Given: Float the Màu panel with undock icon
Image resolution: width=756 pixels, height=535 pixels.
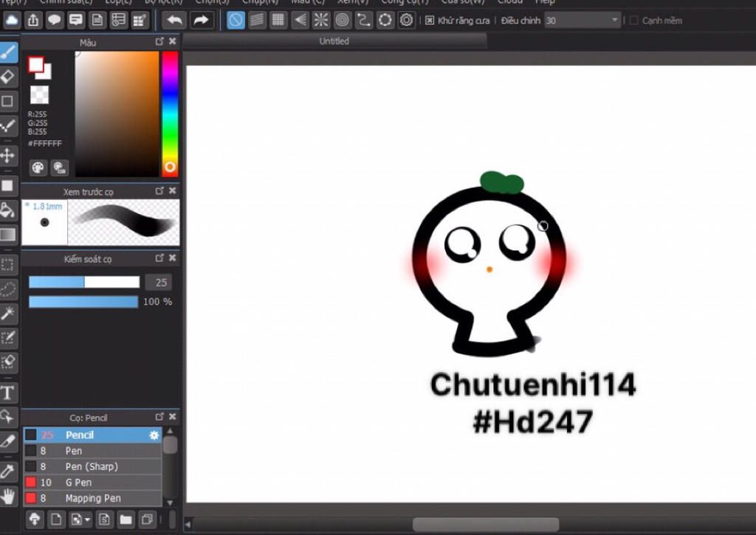Looking at the screenshot, I should coord(159,41).
